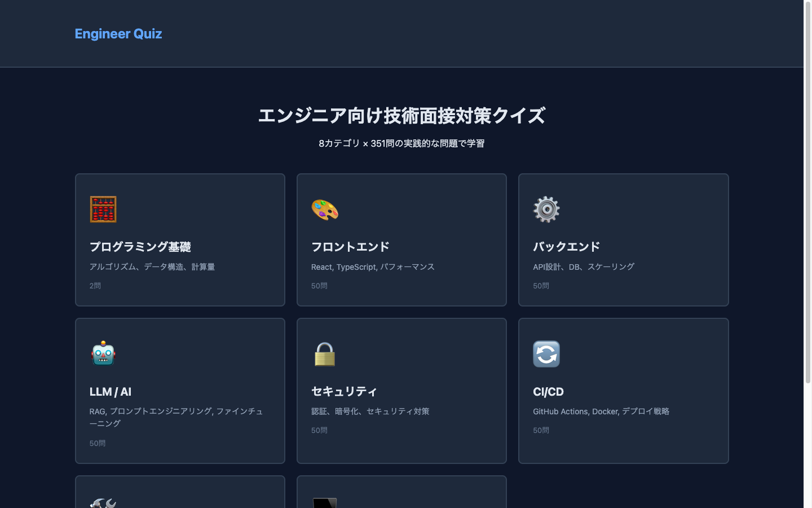Click the 50問 count in セキュリティ card
This screenshot has width=812, height=508.
pos(319,430)
